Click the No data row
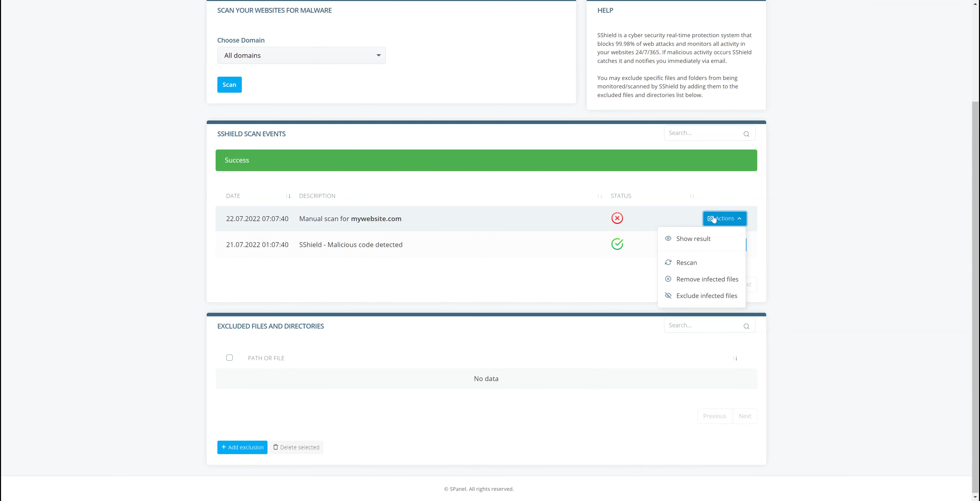 pos(486,379)
